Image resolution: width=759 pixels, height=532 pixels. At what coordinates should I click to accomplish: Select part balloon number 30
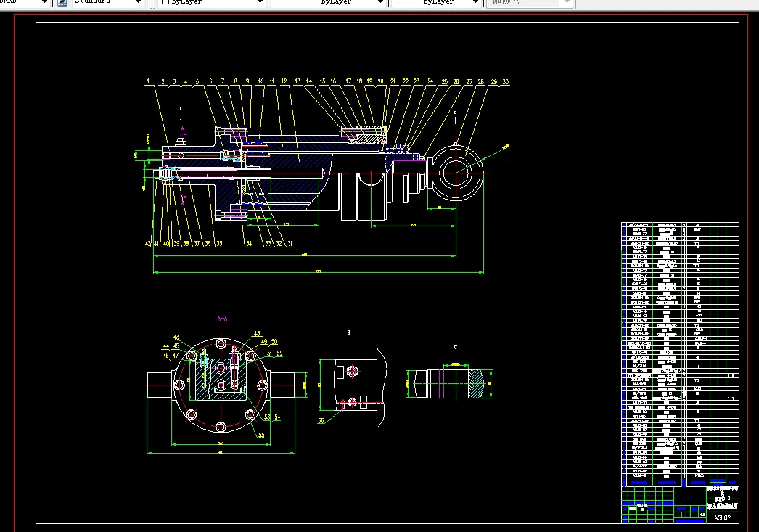point(505,82)
